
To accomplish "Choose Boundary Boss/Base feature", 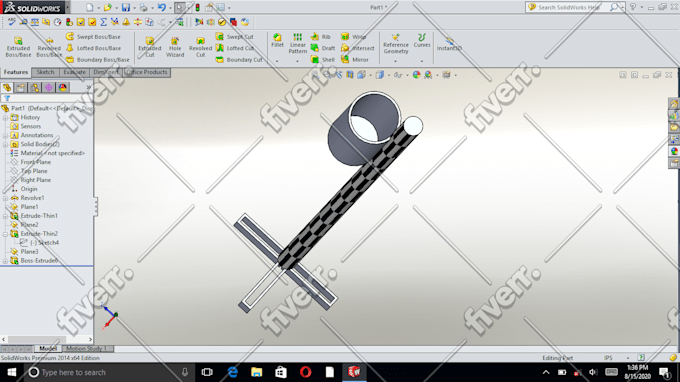I will [x=98, y=59].
